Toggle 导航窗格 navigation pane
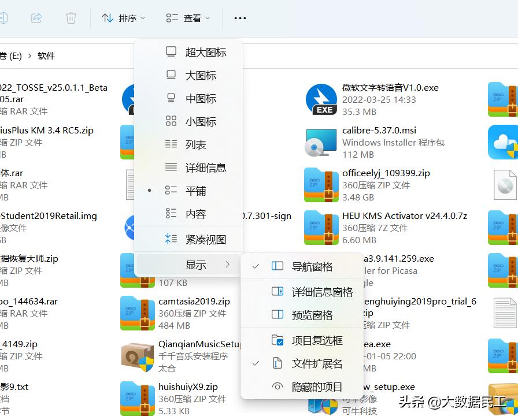 [x=301, y=266]
